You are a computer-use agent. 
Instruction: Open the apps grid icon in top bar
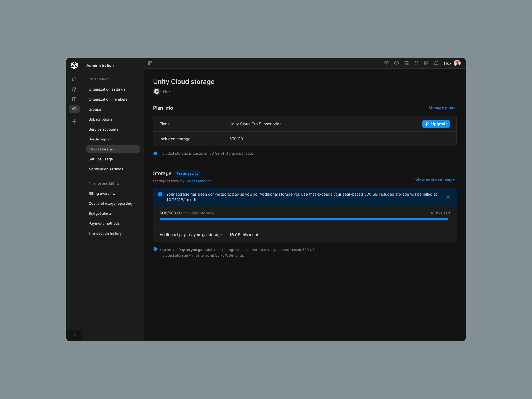[426, 63]
